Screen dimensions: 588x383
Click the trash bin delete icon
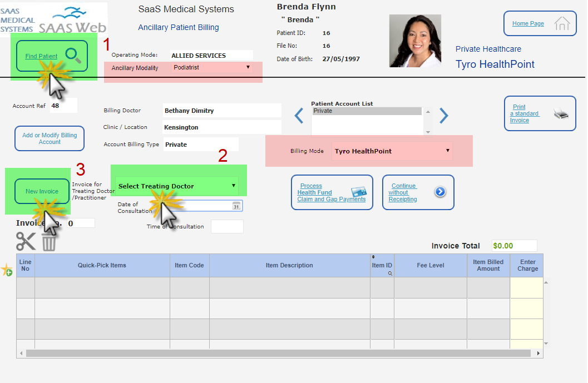pyautogui.click(x=49, y=242)
